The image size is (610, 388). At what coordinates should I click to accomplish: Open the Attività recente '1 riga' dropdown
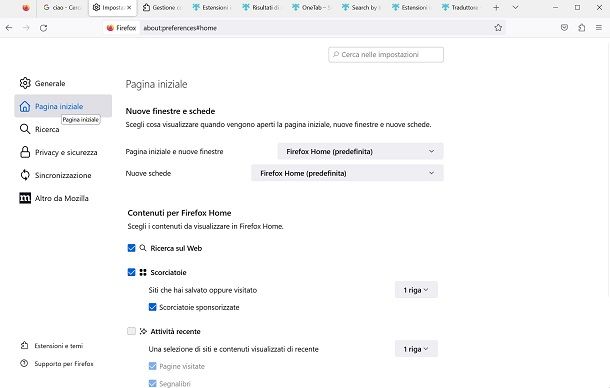click(416, 349)
